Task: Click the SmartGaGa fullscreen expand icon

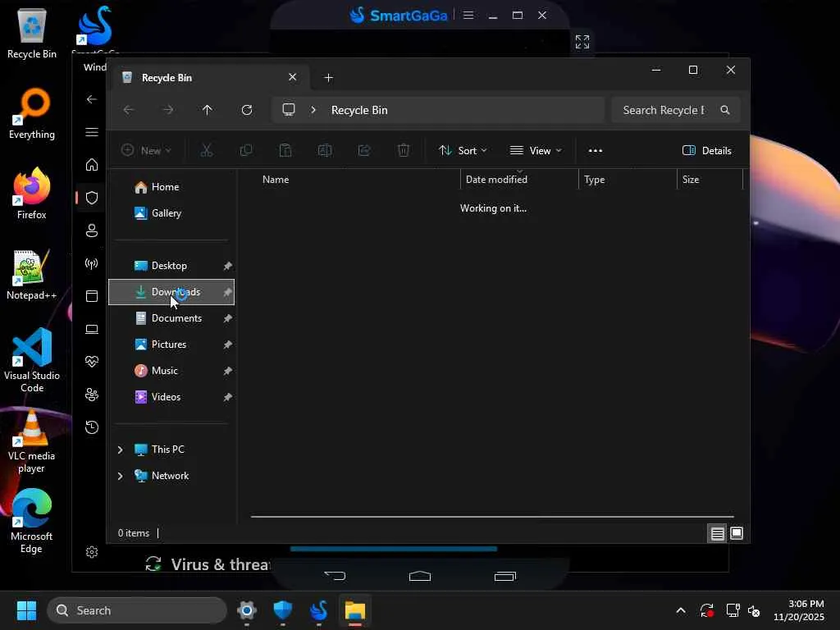Action: coord(582,42)
